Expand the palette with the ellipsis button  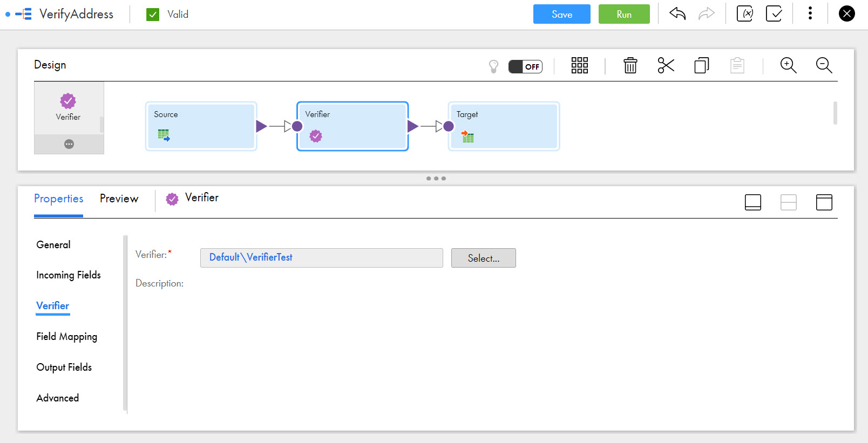(69, 144)
